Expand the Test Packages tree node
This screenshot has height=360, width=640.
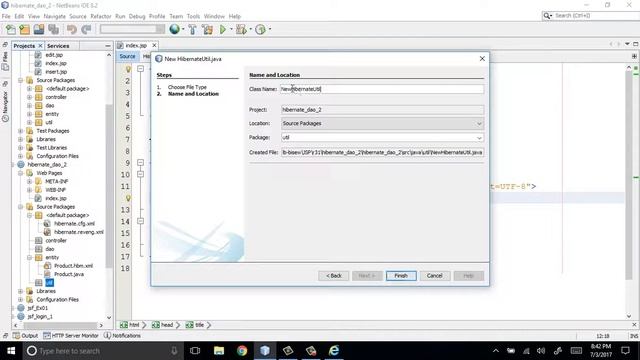pyautogui.click(x=20, y=131)
